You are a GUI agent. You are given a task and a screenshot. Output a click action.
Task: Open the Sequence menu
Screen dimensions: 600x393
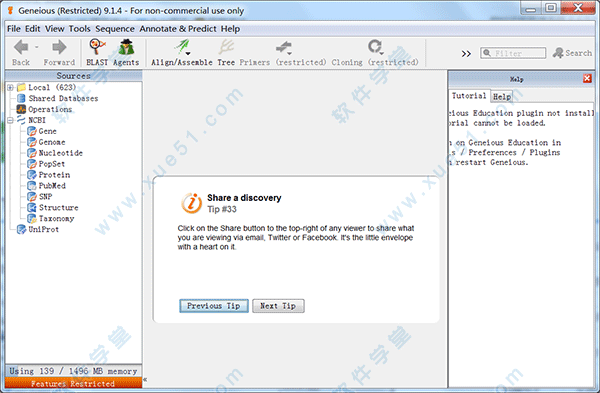click(115, 29)
